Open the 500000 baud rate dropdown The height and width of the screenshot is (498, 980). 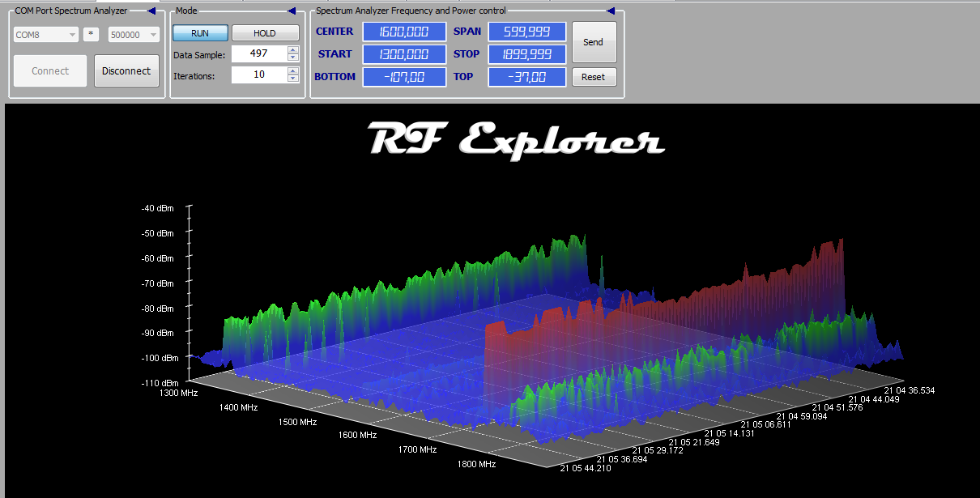(134, 35)
